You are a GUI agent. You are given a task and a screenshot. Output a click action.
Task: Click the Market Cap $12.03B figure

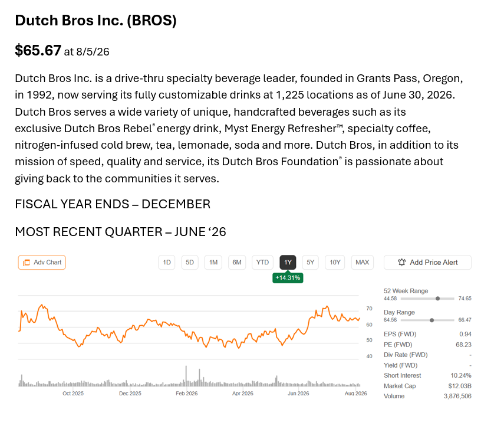pyautogui.click(x=460, y=386)
